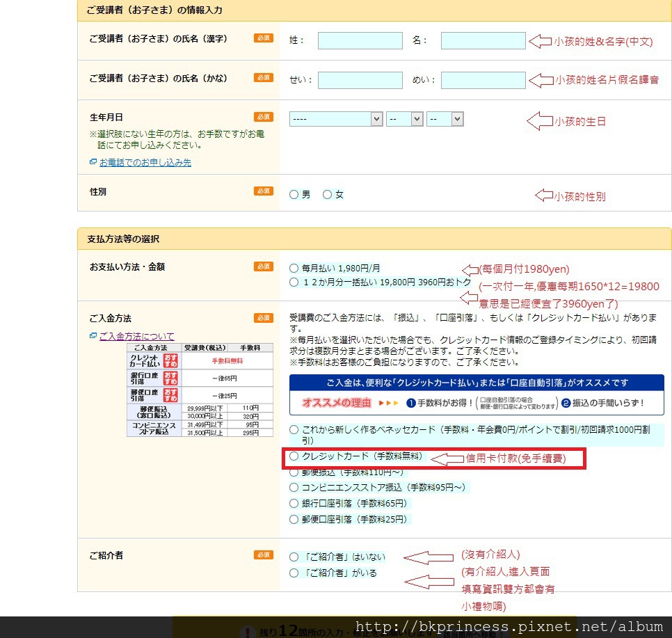Select クレジットカード (手数料無料) radio button

pos(294,456)
